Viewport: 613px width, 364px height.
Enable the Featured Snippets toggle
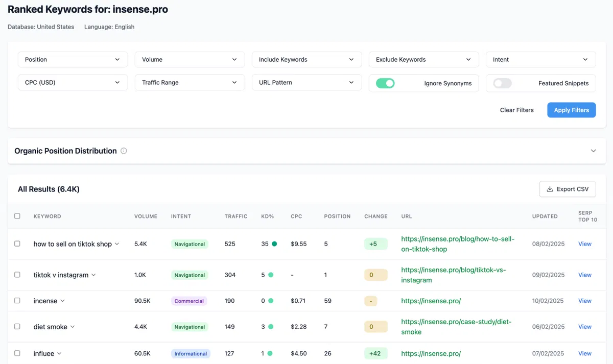point(502,82)
